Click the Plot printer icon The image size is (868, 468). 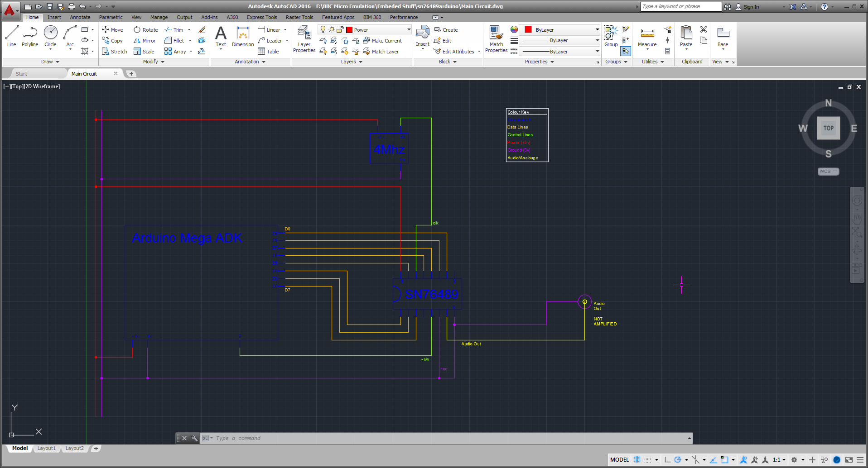[71, 6]
